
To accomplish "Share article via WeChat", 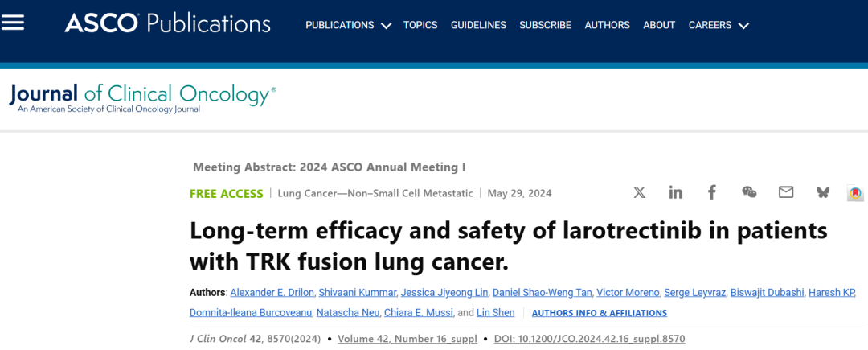I will 749,193.
